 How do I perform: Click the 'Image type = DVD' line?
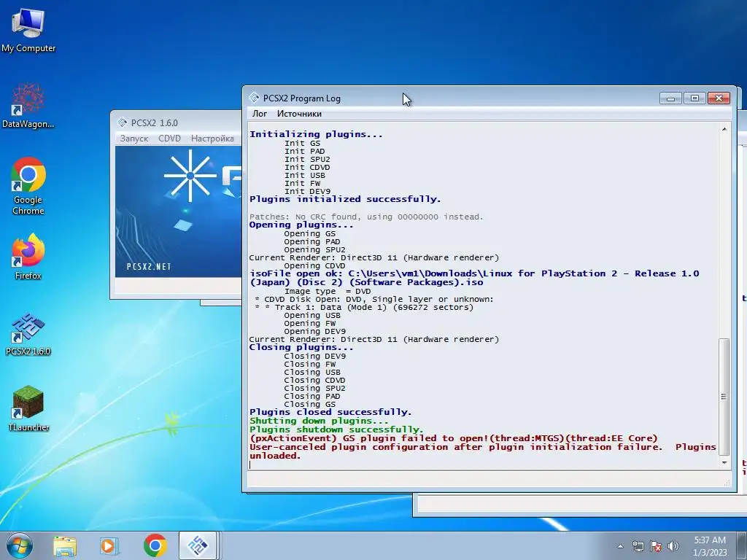click(x=328, y=291)
